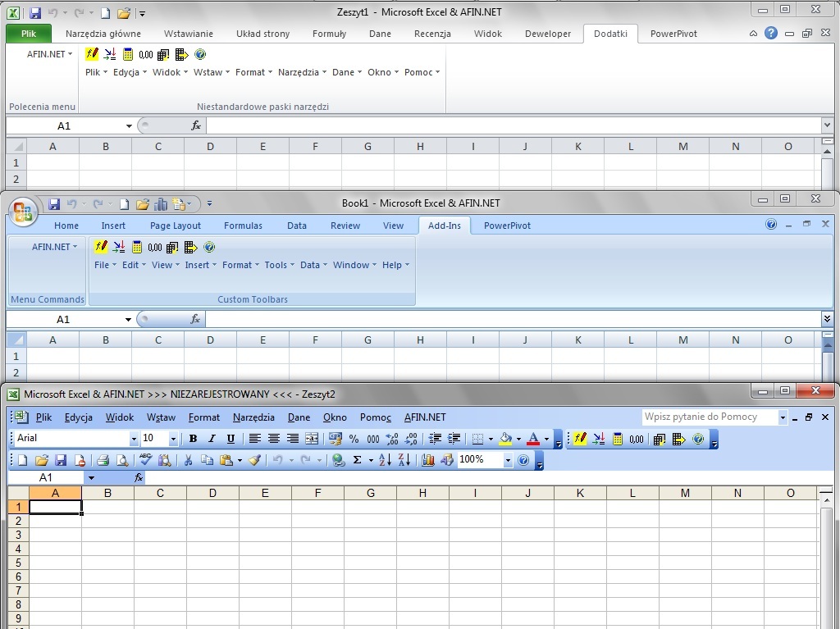This screenshot has width=840, height=629.
Task: Sort descending Z-A in Zeszyt2 toolbar
Action: coord(404,460)
